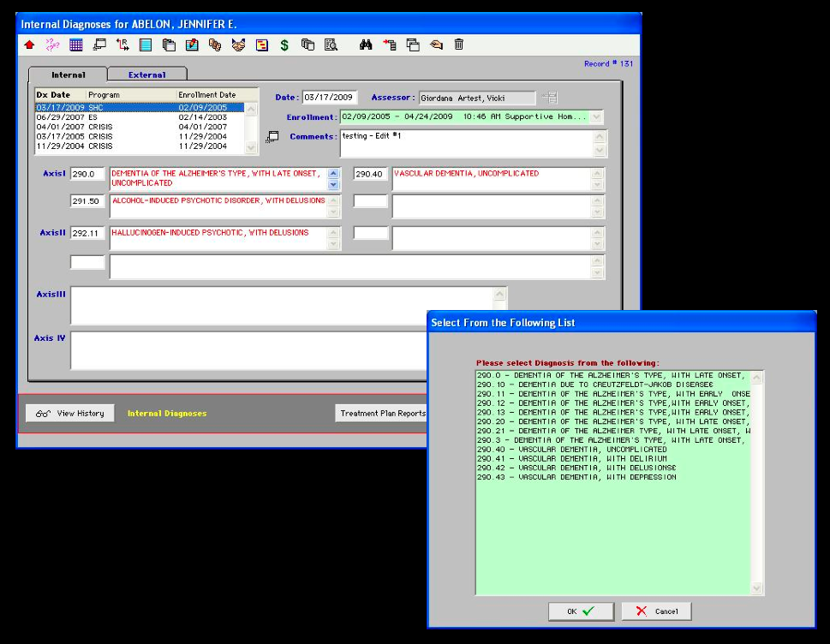This screenshot has height=644, width=830.
Task: Click the Axis II code field 292.11
Action: tap(87, 233)
